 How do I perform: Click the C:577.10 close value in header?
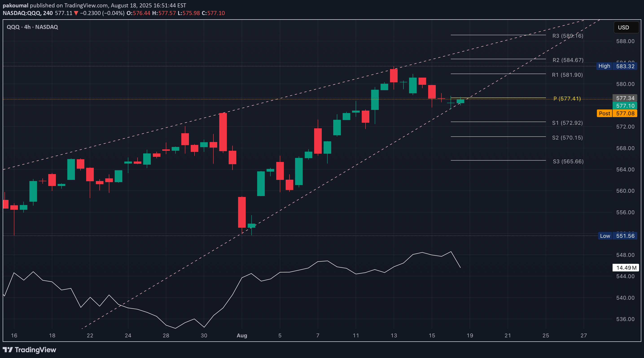click(x=213, y=13)
